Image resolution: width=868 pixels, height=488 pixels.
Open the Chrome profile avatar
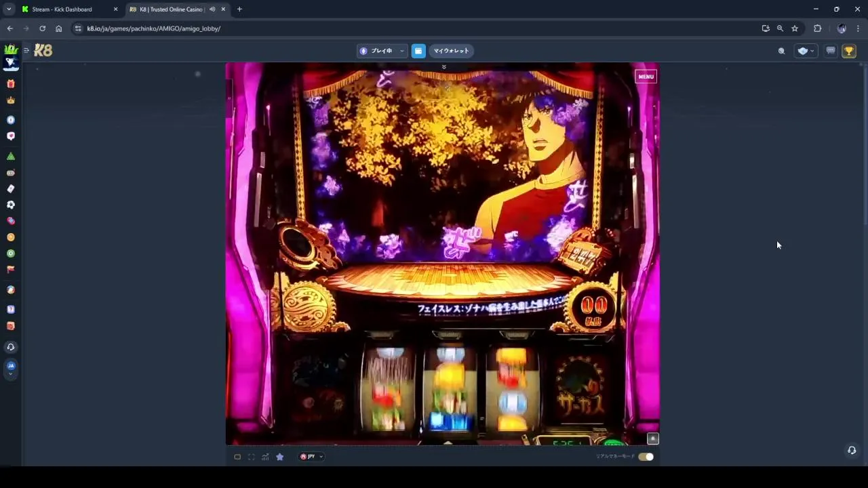click(842, 28)
